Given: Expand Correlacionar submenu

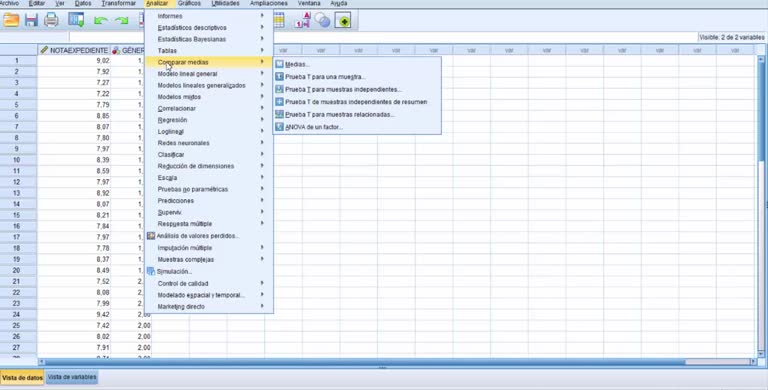Looking at the screenshot, I should coord(209,109).
